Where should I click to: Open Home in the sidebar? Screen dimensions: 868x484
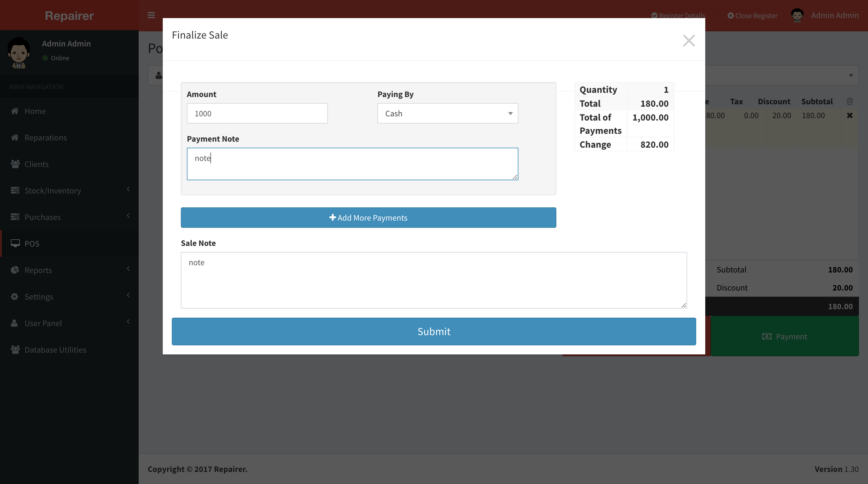click(69, 111)
